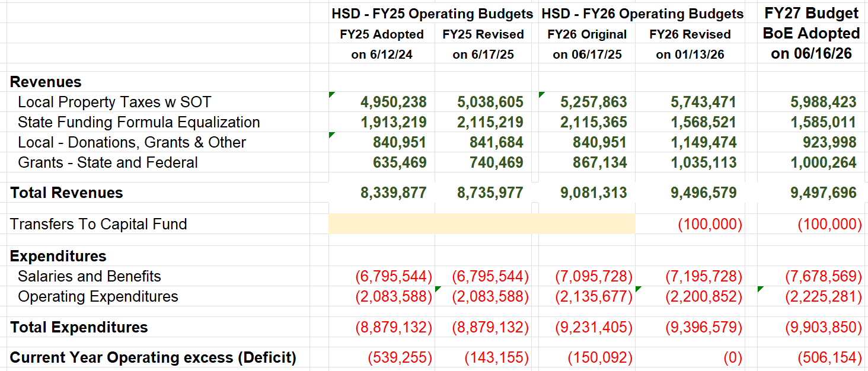Click the 'FY25 Revised' column header
This screenshot has height=371, width=868.
483,34
